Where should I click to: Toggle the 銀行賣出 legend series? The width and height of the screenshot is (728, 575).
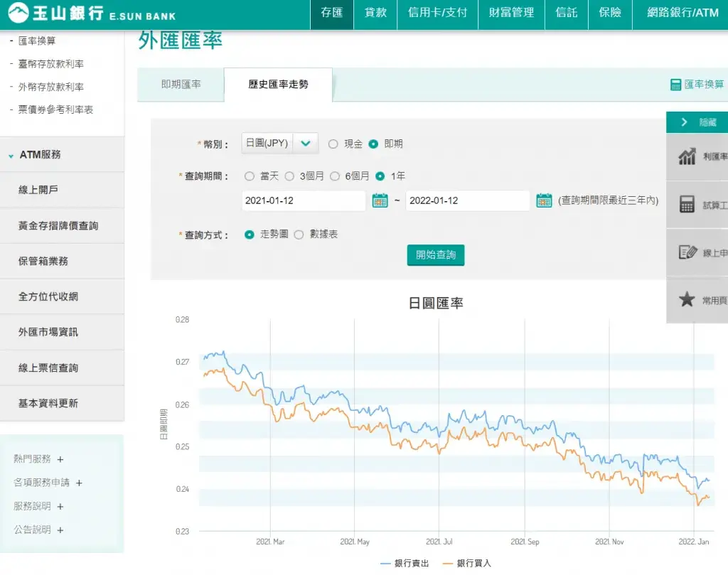pyautogui.click(x=405, y=563)
